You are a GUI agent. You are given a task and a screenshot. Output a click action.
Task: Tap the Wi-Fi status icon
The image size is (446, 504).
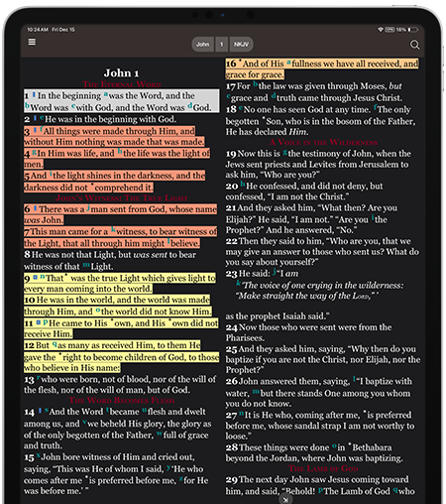[381, 30]
